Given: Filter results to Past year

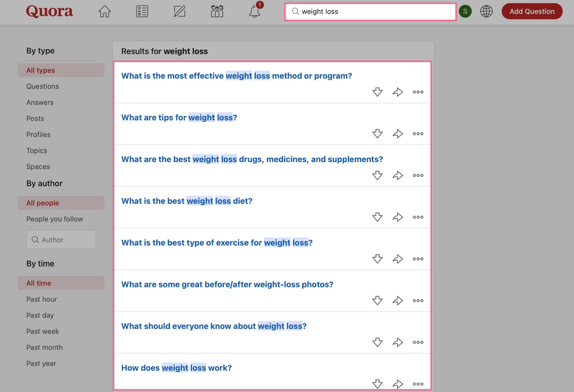Looking at the screenshot, I should [x=41, y=363].
